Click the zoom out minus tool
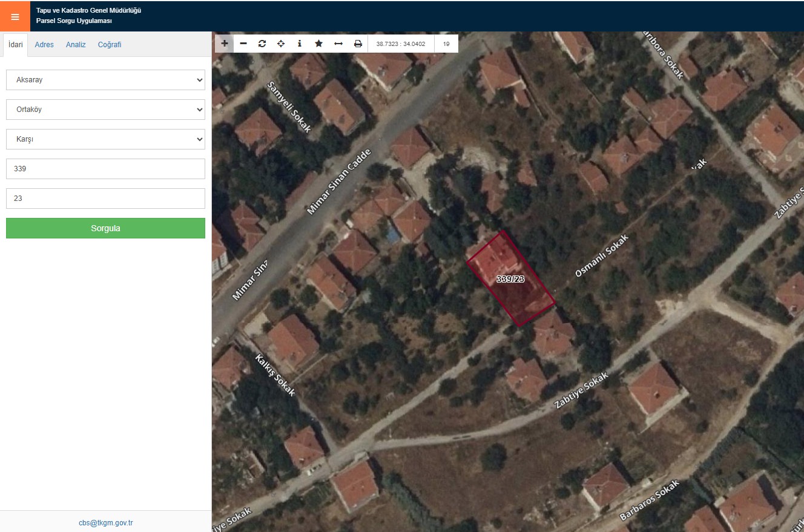This screenshot has height=532, width=804. (243, 44)
